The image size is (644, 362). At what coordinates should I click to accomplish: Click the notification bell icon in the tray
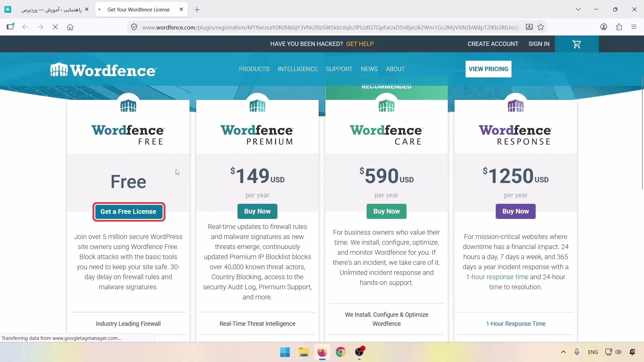(x=633, y=352)
